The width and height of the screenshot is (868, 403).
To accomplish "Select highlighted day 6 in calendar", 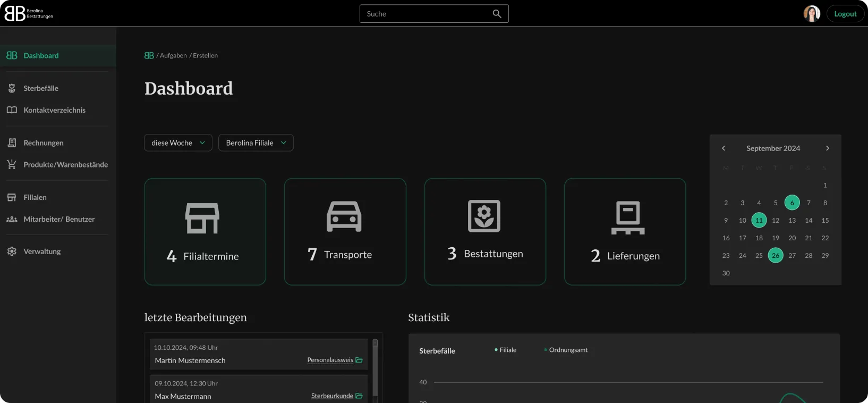I will (792, 203).
